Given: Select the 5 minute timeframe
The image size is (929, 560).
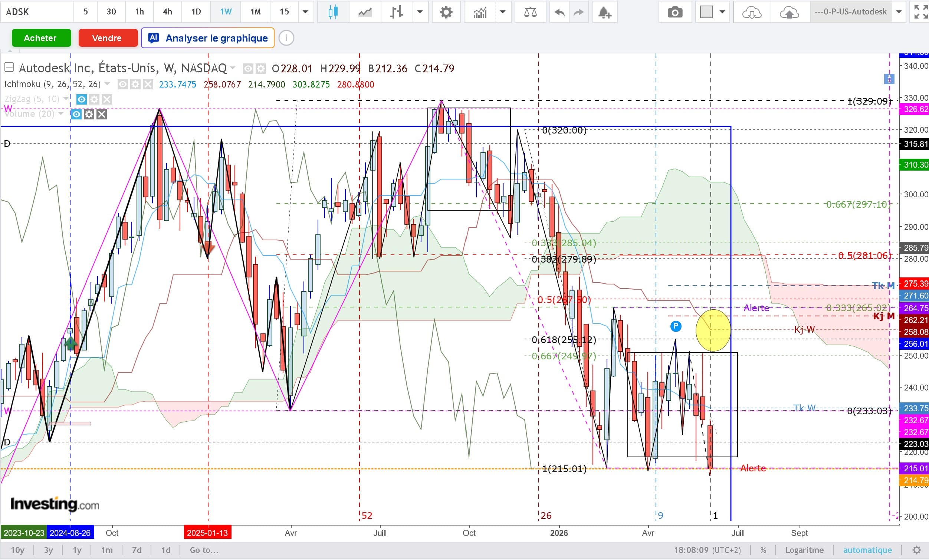Looking at the screenshot, I should [86, 12].
